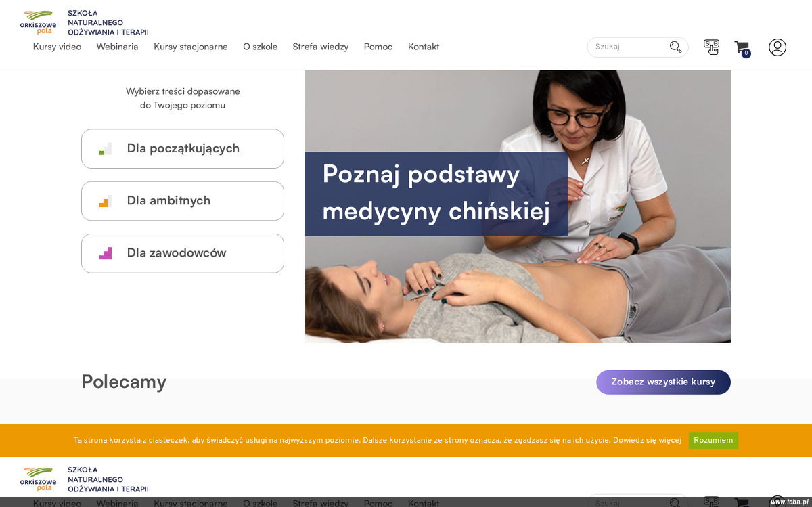Open Kursy video menu

[x=57, y=47]
